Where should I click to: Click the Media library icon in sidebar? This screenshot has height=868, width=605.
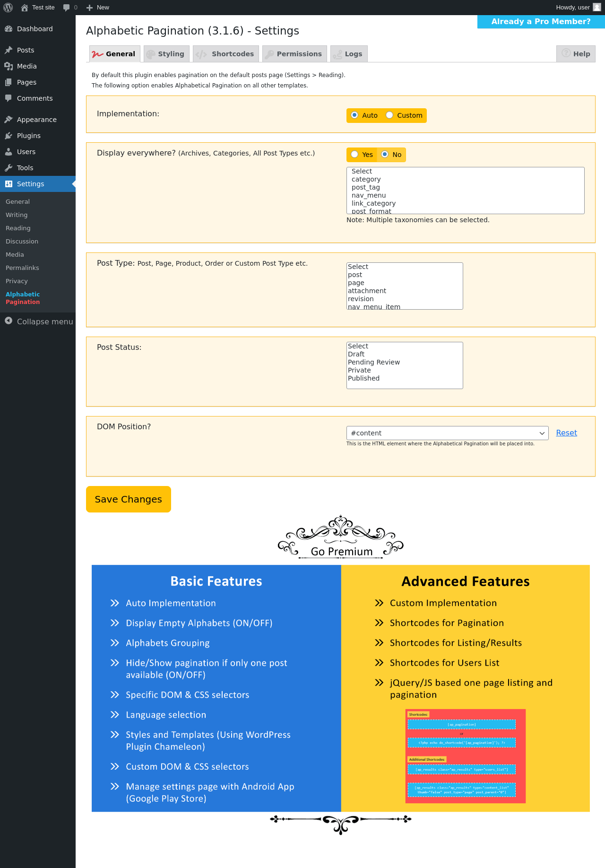(x=9, y=66)
